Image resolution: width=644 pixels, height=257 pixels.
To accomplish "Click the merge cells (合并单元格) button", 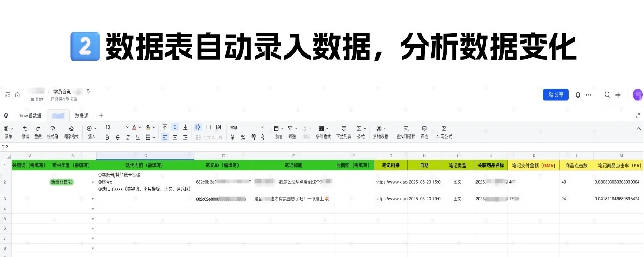I will (x=209, y=138).
